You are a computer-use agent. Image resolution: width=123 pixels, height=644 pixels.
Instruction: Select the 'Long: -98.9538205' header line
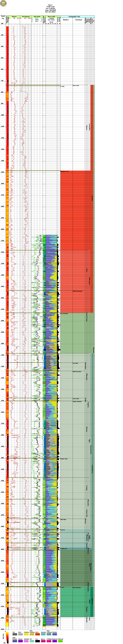pyautogui.click(x=51, y=10)
